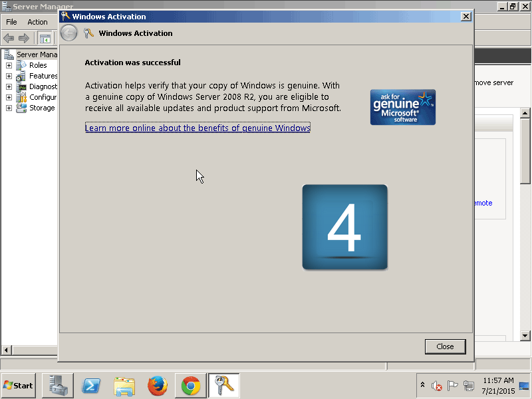Click the Windows Activation taskbar button
The image size is (532, 399).
[x=224, y=386]
